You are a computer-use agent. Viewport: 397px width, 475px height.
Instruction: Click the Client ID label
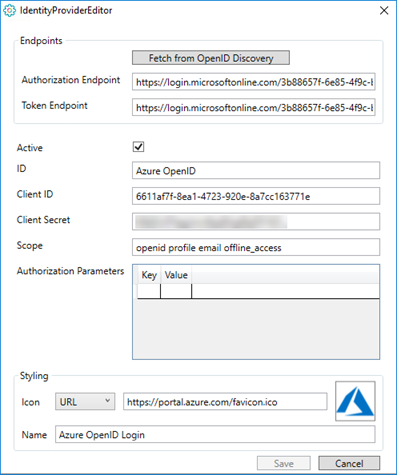pyautogui.click(x=35, y=194)
